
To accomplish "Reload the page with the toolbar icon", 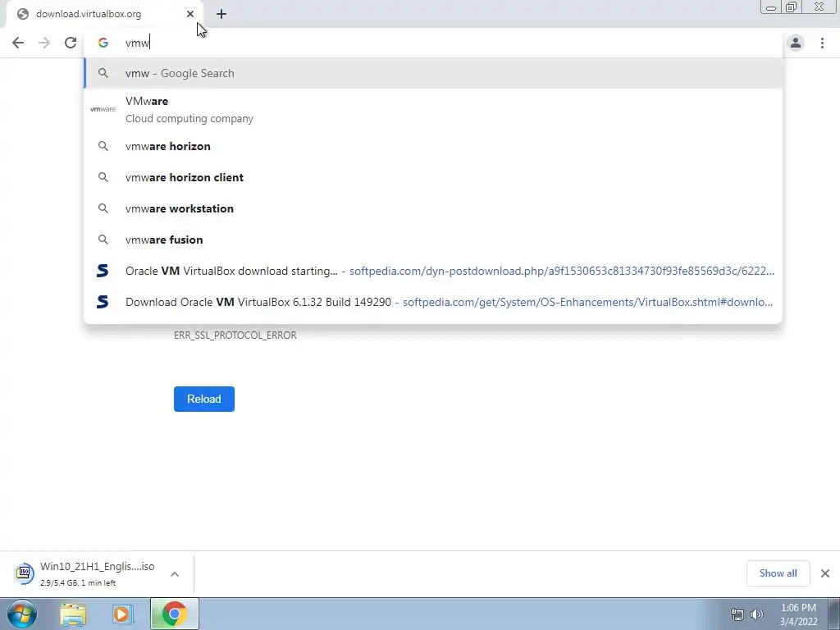I will (71, 43).
